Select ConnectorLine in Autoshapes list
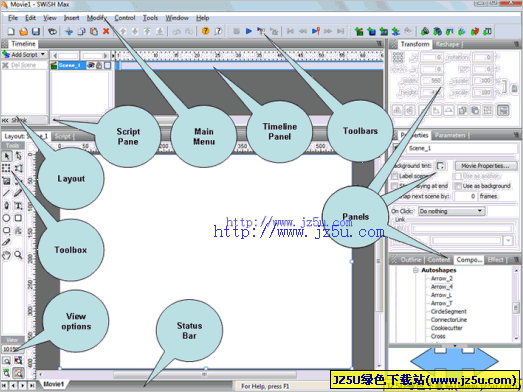 [449, 320]
